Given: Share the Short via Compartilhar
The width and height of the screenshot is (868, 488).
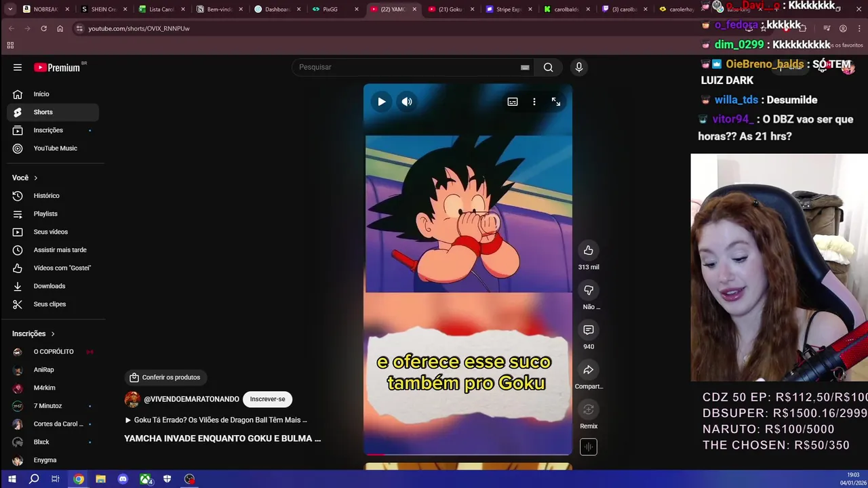Looking at the screenshot, I should coord(589,369).
